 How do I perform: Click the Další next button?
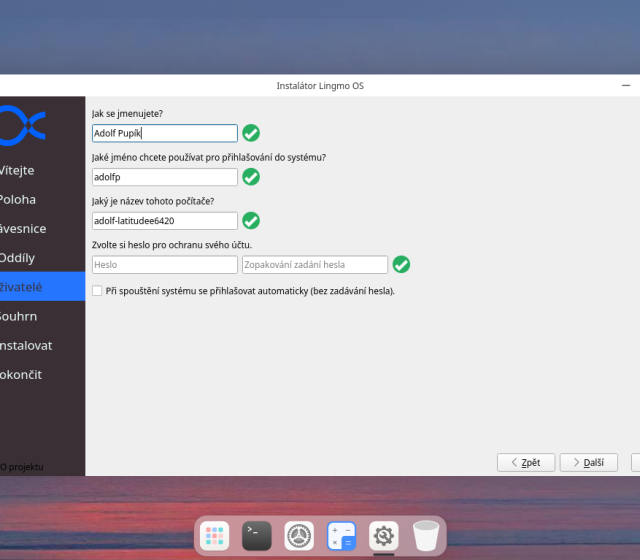coord(587,462)
